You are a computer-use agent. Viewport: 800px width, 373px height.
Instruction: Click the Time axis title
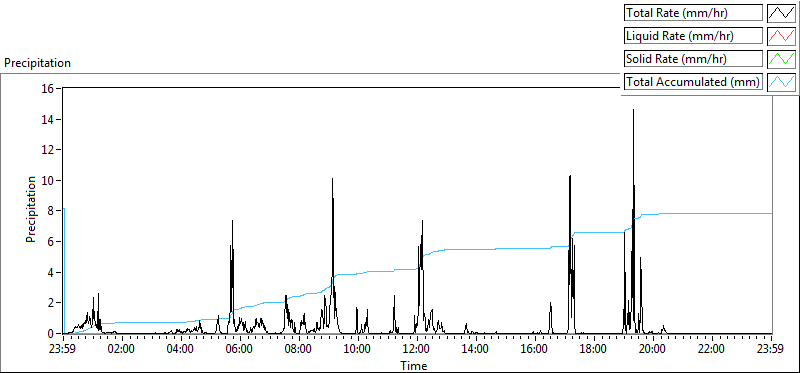pyautogui.click(x=414, y=365)
